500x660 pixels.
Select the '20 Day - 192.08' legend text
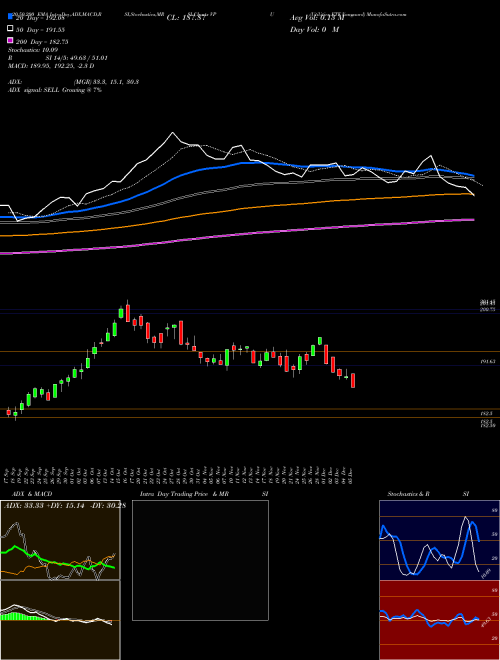[42, 18]
